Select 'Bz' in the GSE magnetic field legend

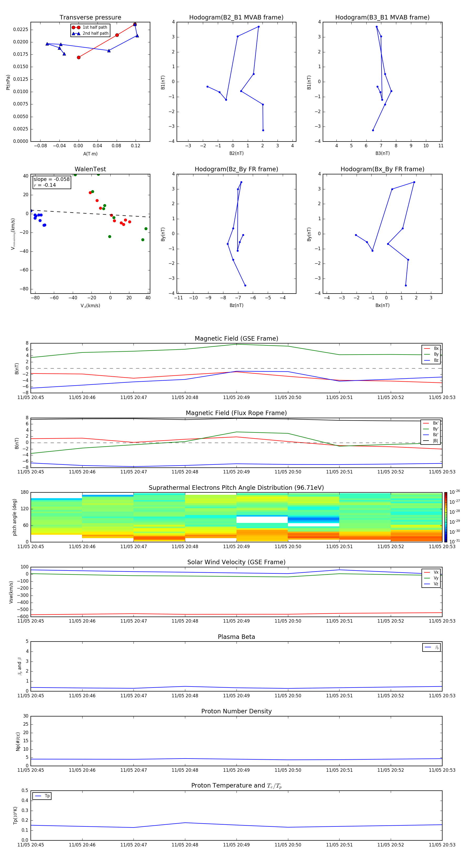coord(431,360)
